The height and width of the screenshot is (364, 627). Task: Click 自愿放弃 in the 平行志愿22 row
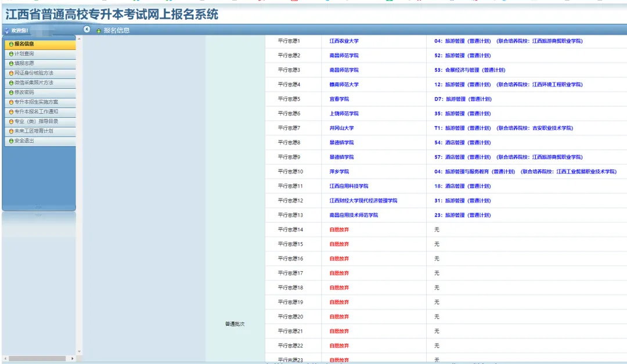pyautogui.click(x=339, y=345)
